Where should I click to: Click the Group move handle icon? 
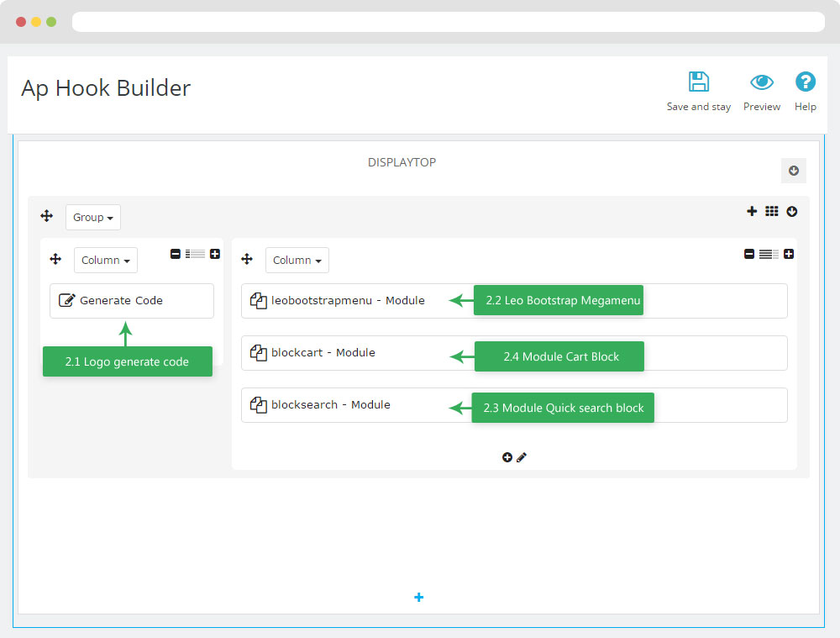(46, 216)
